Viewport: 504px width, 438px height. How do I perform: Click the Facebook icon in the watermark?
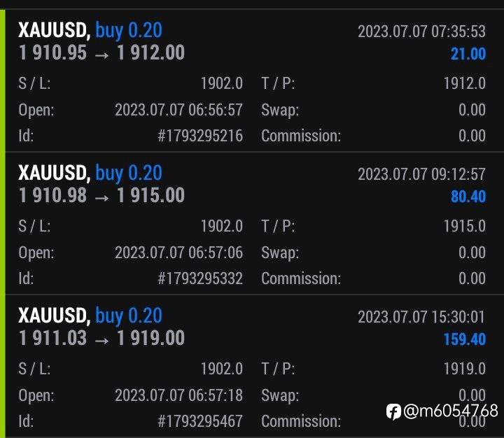pos(393,411)
